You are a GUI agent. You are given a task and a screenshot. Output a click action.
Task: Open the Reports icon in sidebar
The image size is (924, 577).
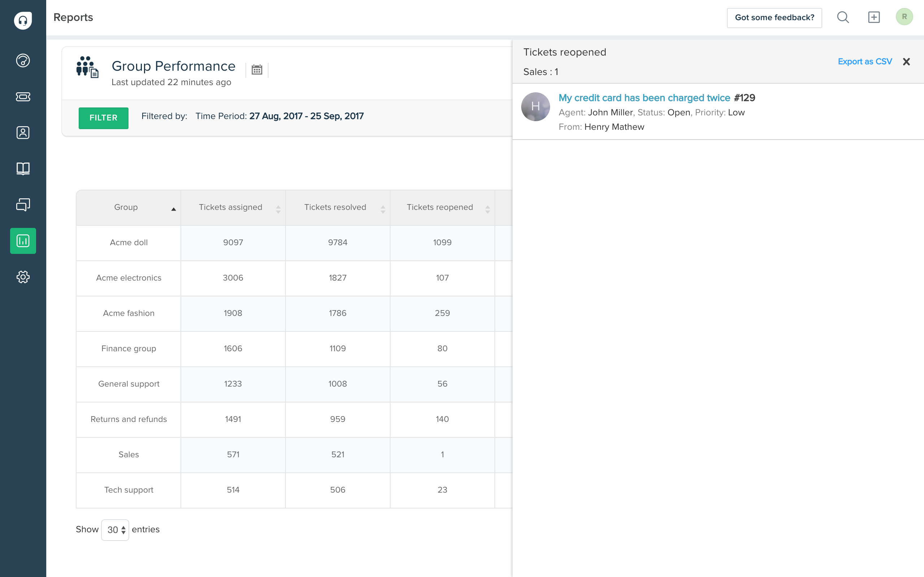(x=23, y=241)
